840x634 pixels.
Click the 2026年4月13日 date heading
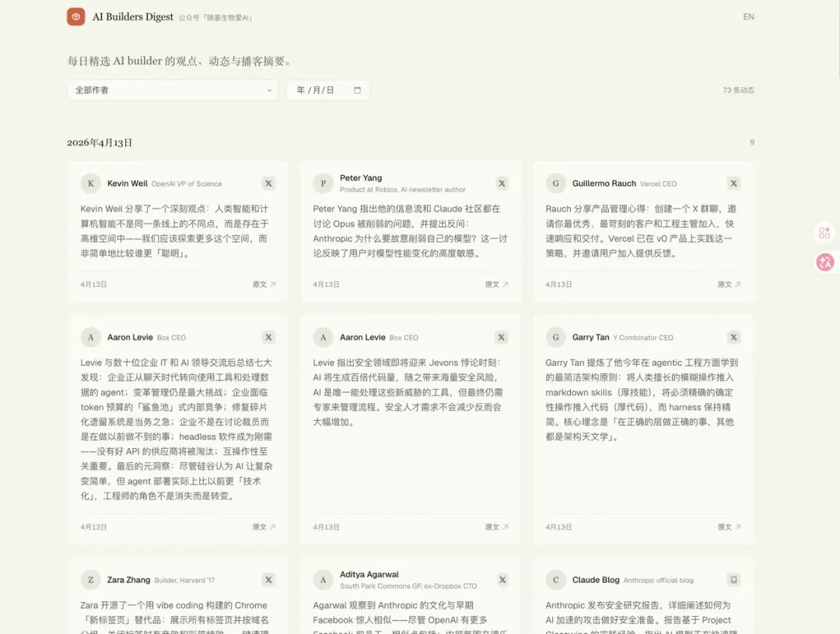[100, 142]
